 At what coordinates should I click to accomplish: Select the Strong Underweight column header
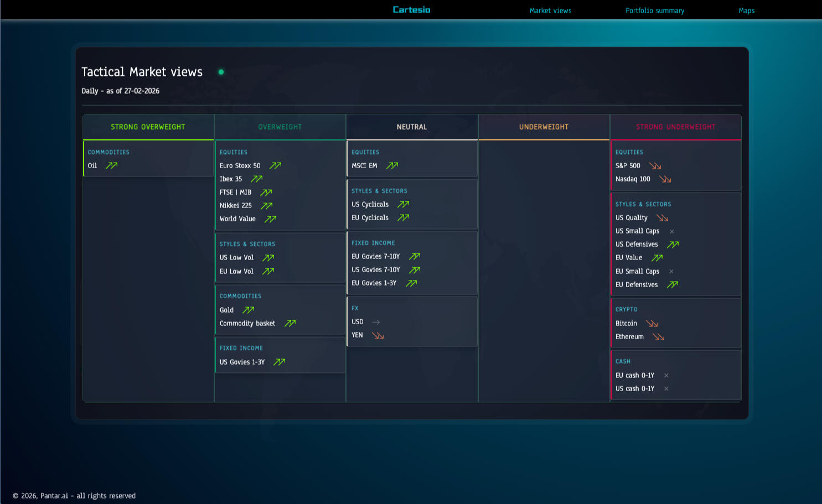coord(675,127)
